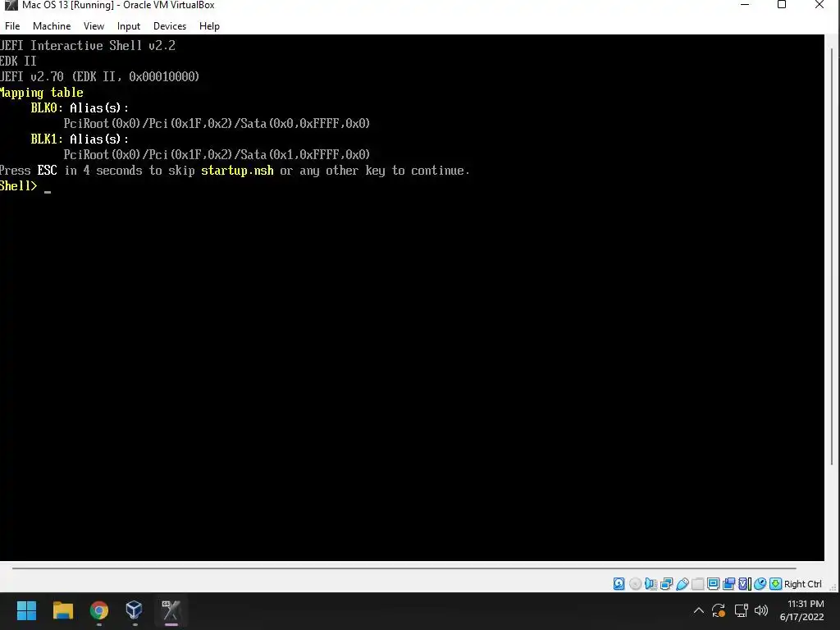The height and width of the screenshot is (630, 840).
Task: Open network settings from the tray
Action: (742, 610)
